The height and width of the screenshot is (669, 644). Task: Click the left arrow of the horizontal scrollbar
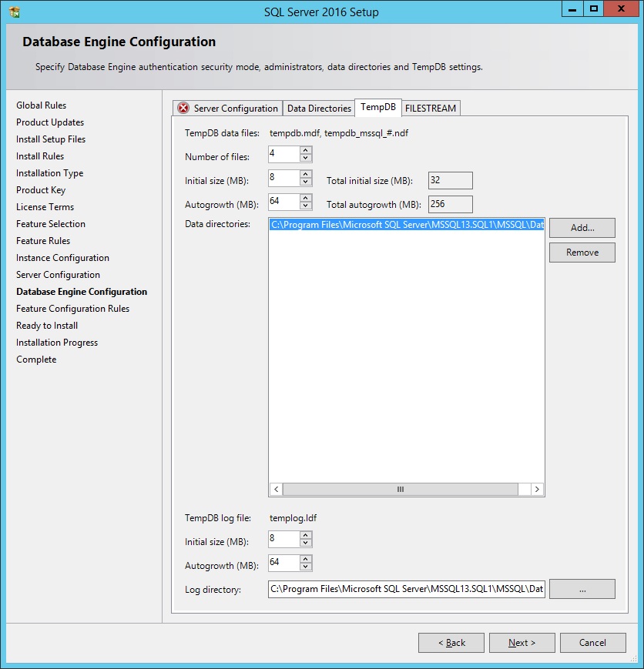click(x=276, y=489)
